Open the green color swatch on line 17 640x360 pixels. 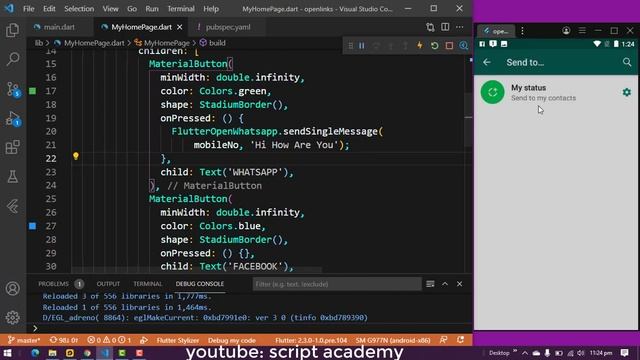coord(33,91)
